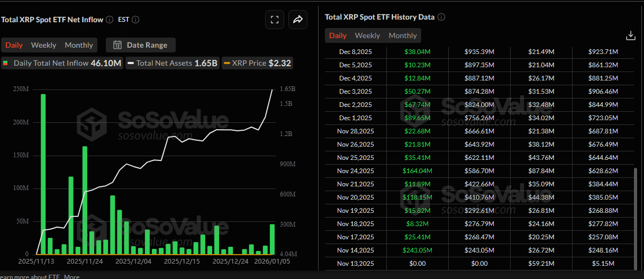Toggle Total Net Assets series
Viewport: 644px width, 279px height.
click(173, 63)
